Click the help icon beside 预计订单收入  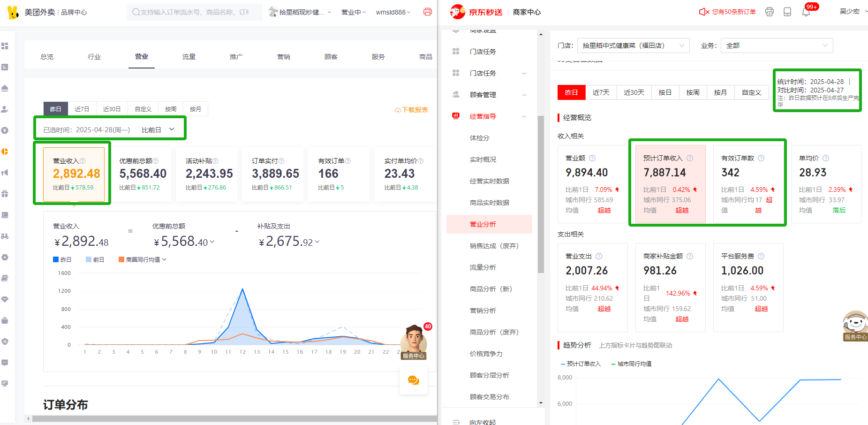click(690, 158)
